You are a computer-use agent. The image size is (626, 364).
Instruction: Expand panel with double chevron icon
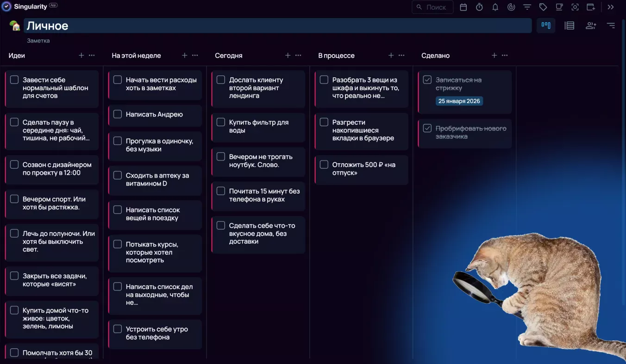pyautogui.click(x=611, y=7)
